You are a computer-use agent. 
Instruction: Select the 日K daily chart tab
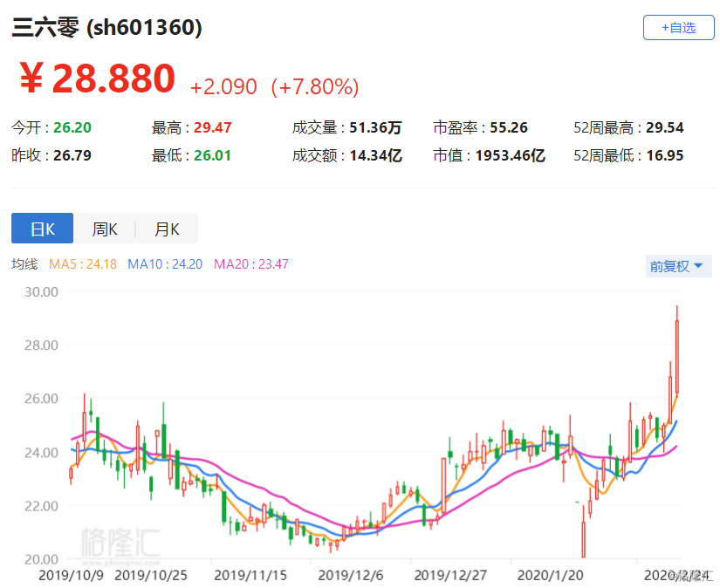click(x=42, y=228)
